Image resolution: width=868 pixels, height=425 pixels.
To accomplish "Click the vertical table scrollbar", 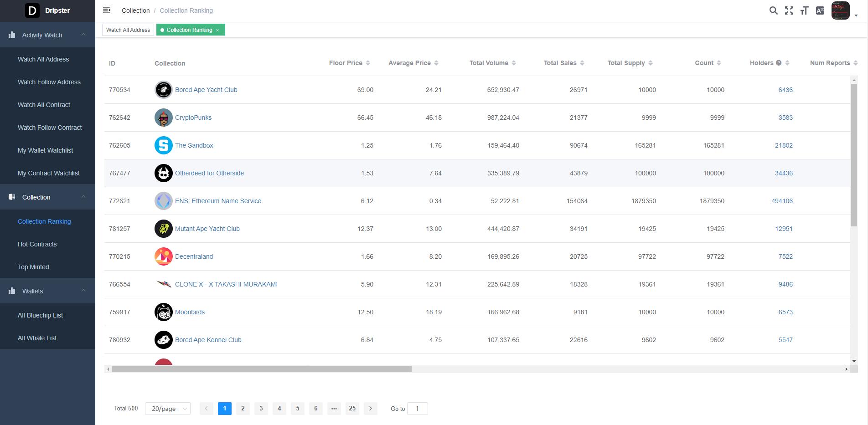I will 854,155.
